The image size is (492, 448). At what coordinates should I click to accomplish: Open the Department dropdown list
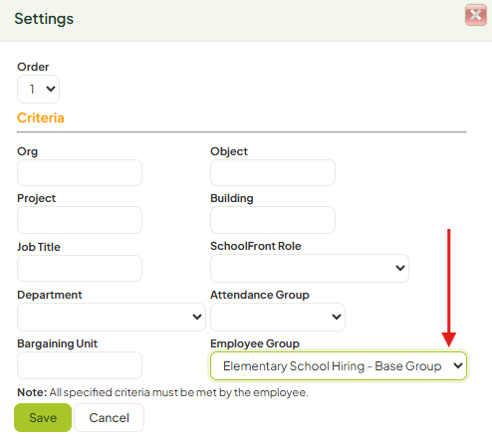tap(112, 317)
